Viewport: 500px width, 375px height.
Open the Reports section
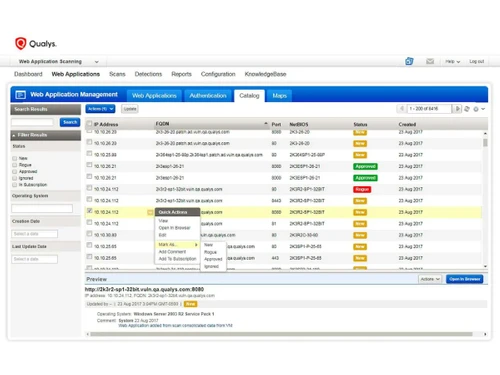coord(181,74)
